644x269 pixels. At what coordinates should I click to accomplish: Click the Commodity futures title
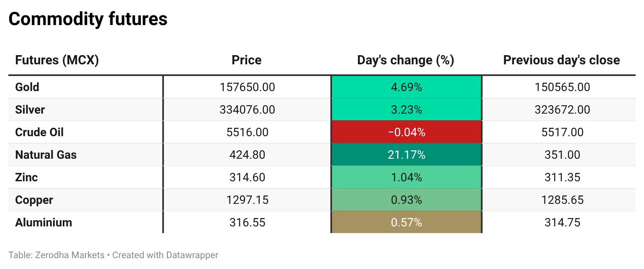88,19
